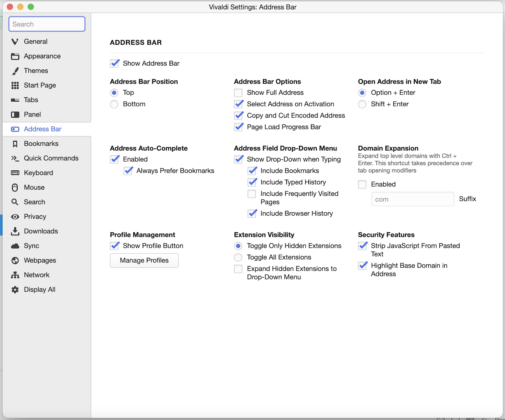Screen dimensions: 505x420
Task: Click the Keyboard icon in sidebar
Action: coord(15,173)
